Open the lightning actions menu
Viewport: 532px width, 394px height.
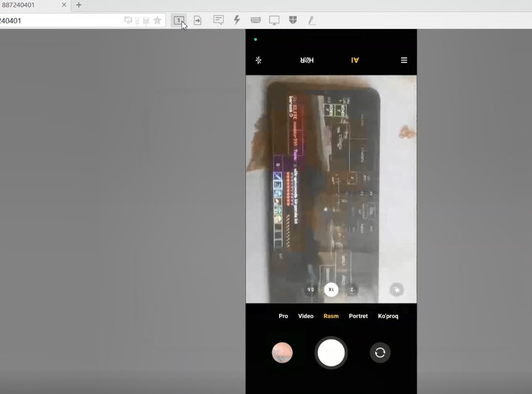coord(237,20)
